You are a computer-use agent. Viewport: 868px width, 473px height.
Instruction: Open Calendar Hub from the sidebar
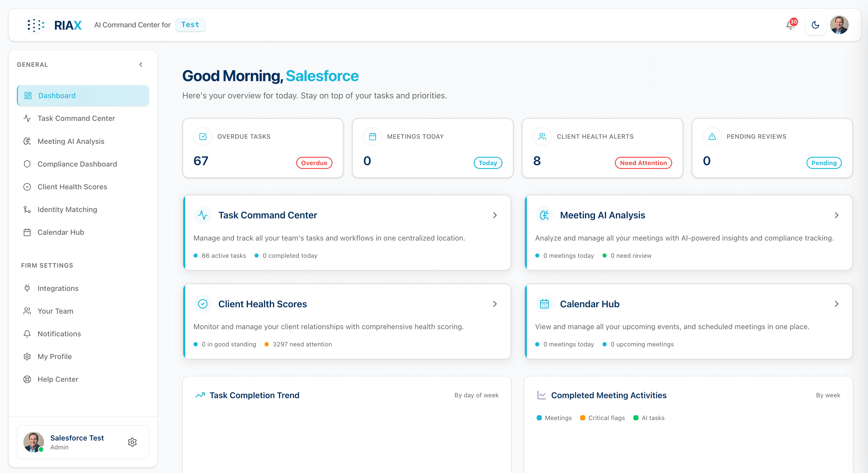coord(83,232)
